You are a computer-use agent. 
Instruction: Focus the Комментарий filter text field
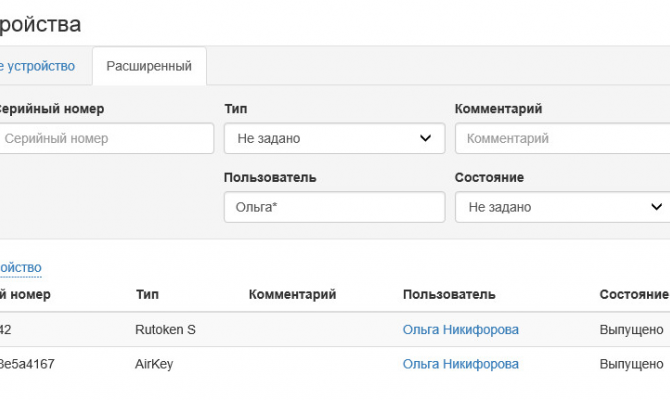[x=560, y=139]
